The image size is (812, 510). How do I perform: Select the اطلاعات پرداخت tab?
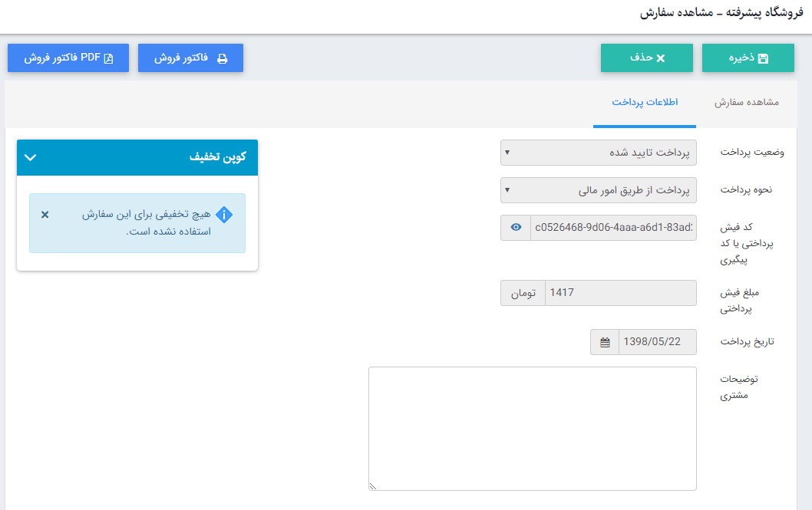click(645, 102)
